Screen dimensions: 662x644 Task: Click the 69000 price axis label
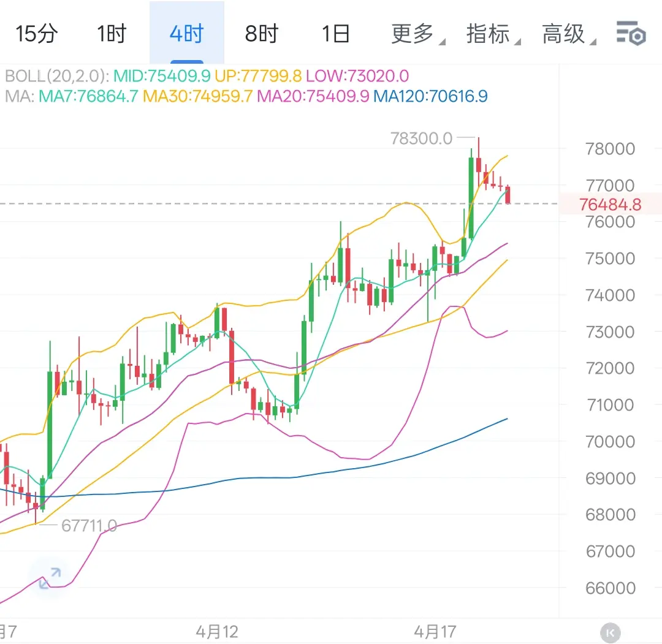coord(610,479)
